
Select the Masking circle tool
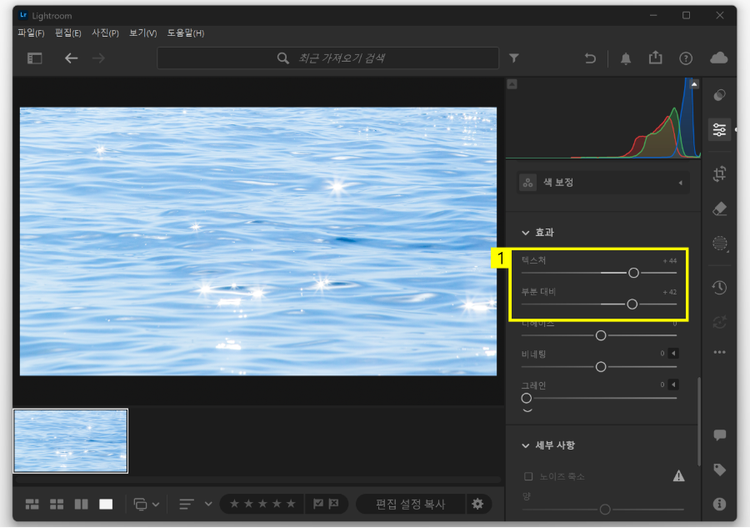[x=720, y=243]
